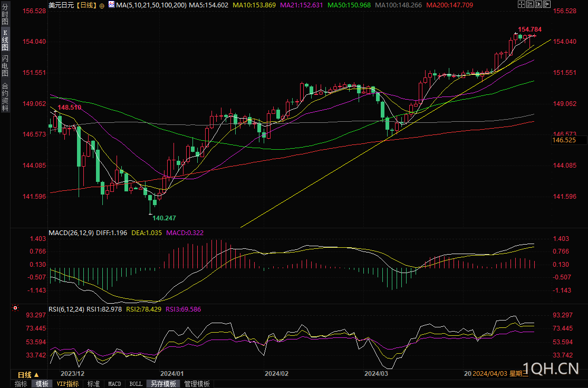Screen dimensions: 588x388
Task: Click the MA10:153.869 value
Action: [x=254, y=5]
